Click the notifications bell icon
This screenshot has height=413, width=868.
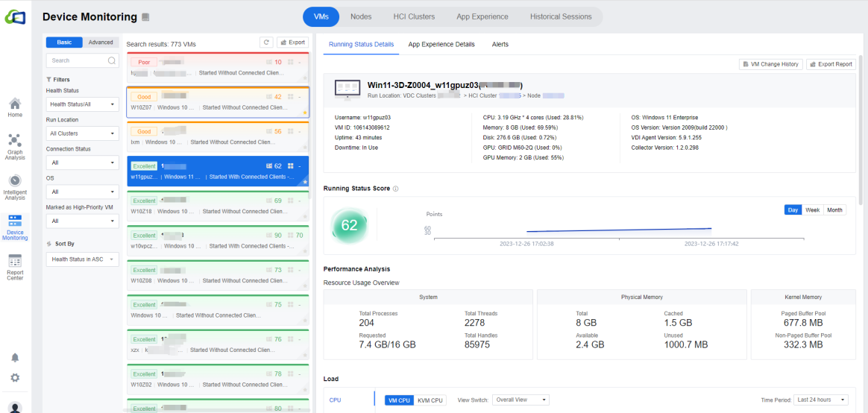(15, 358)
